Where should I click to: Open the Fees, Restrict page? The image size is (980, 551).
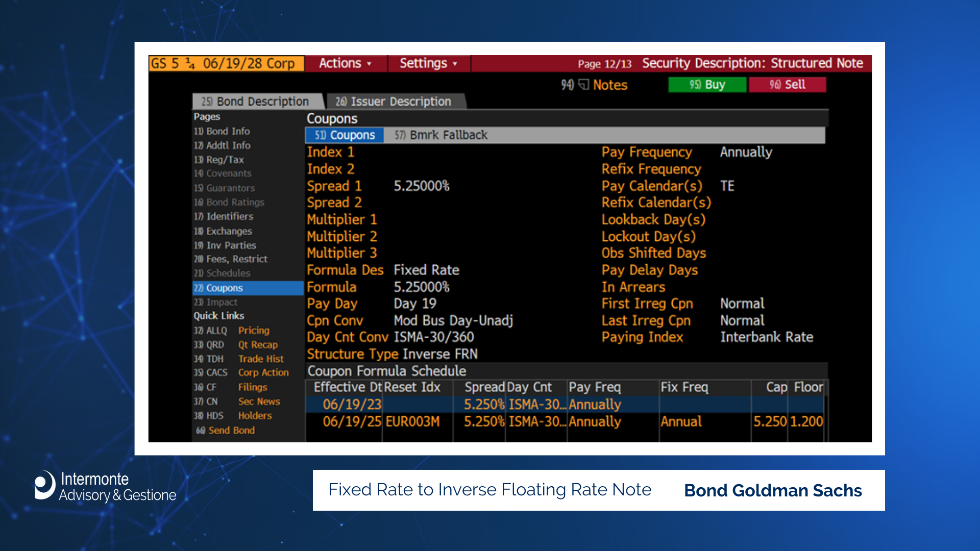click(231, 259)
